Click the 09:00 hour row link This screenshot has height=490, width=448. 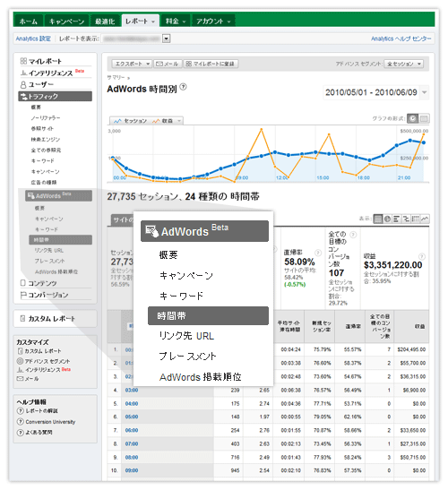click(132, 470)
